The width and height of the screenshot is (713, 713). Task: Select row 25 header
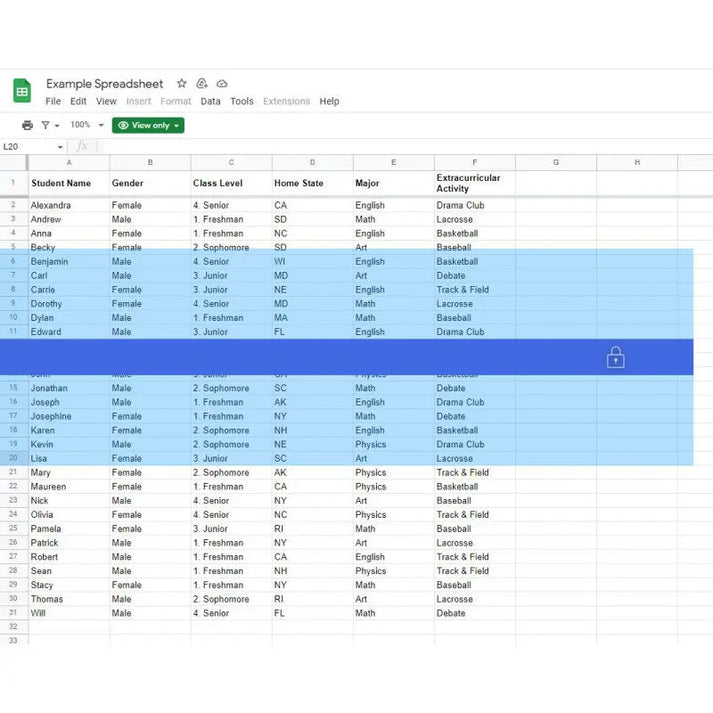tap(14, 529)
